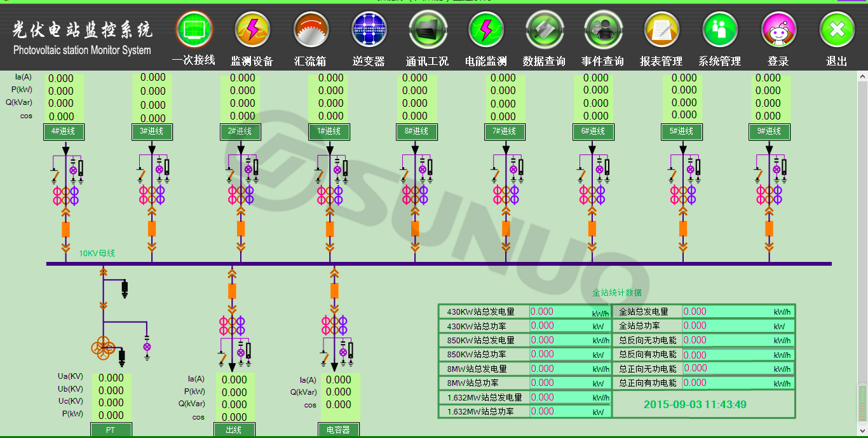The width and height of the screenshot is (868, 438).
Task: Click the PT label button
Action: pos(111,430)
